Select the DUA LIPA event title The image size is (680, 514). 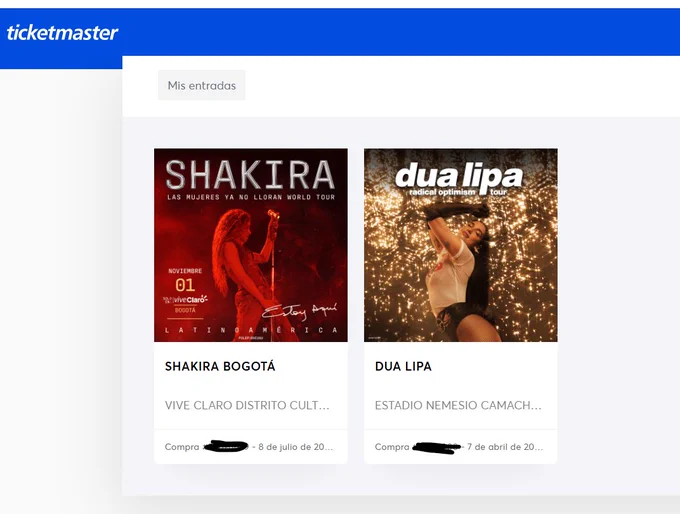pos(403,367)
